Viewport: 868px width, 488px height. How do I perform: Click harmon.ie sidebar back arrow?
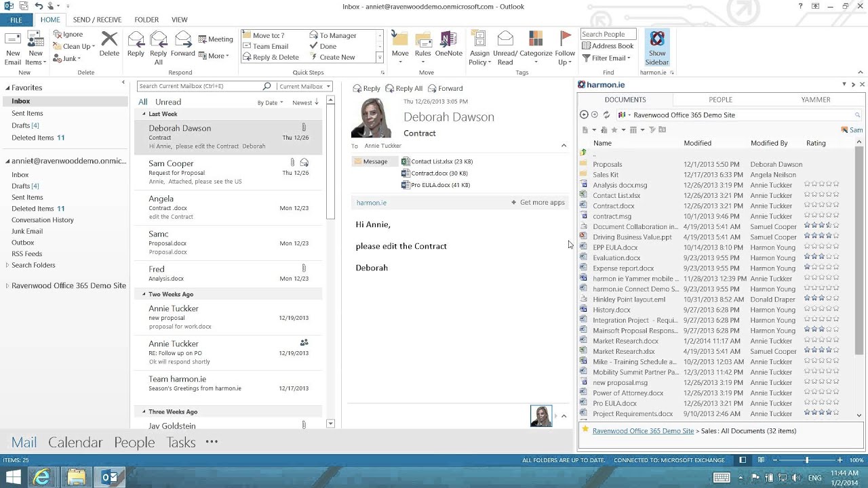point(584,115)
